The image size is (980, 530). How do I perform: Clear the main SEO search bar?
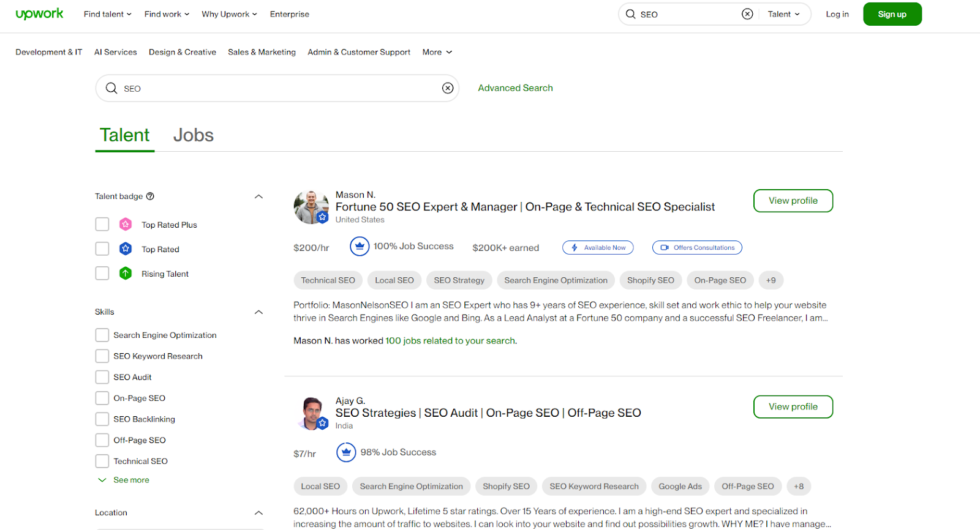(448, 88)
